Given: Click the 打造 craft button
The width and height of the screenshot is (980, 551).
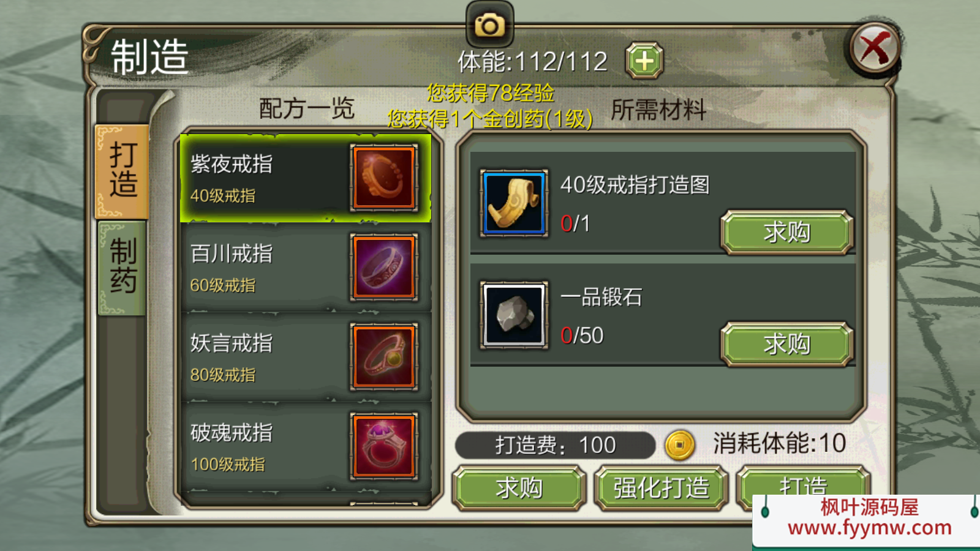Looking at the screenshot, I should (x=803, y=484).
